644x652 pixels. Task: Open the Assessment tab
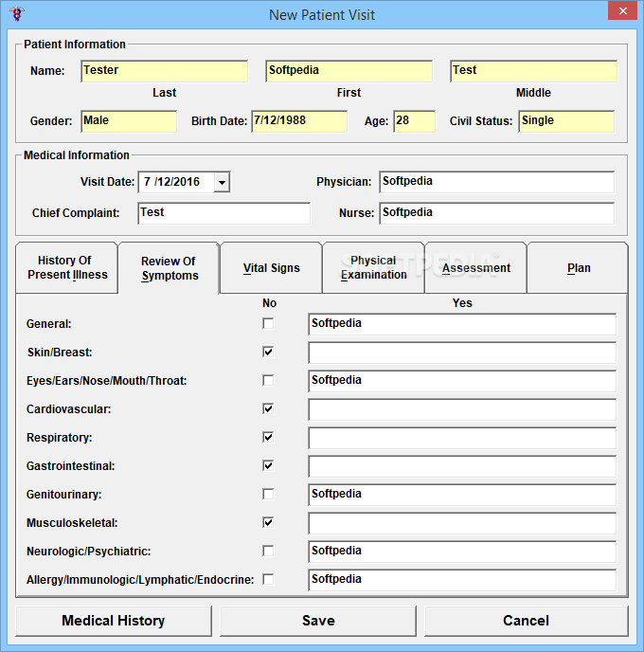pyautogui.click(x=475, y=268)
